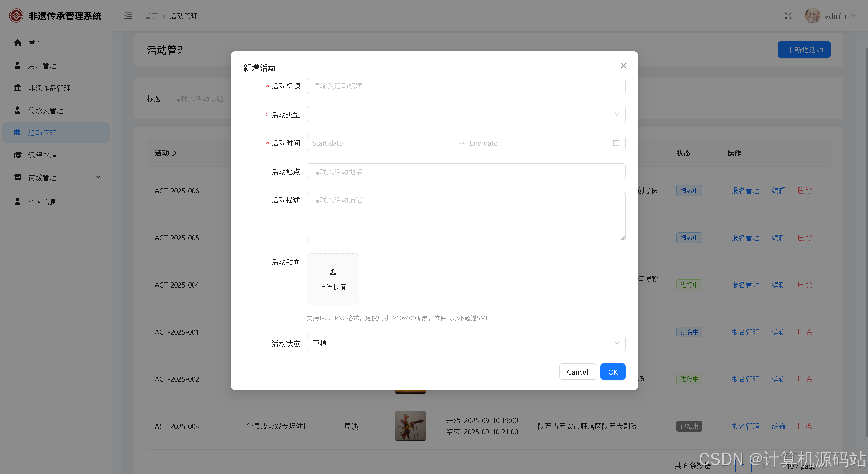Select 课程管理 in sidebar
This screenshot has height=474, width=868.
[x=42, y=155]
